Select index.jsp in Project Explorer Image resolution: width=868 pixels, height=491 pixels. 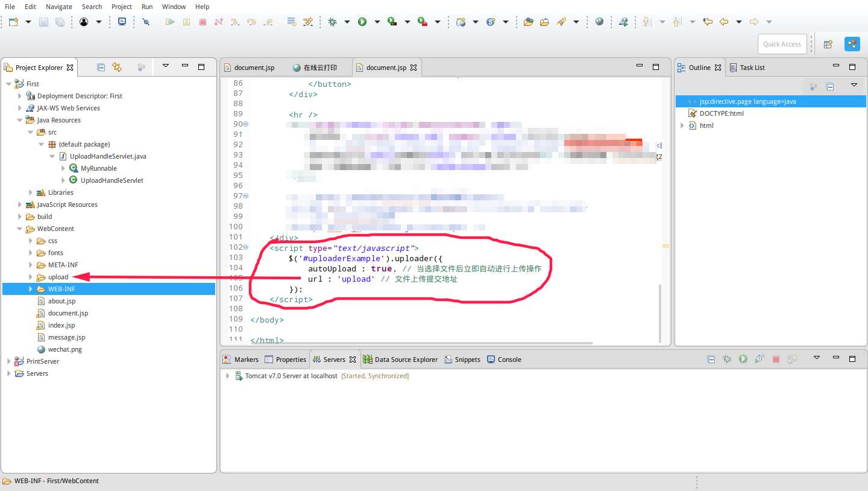pos(61,325)
